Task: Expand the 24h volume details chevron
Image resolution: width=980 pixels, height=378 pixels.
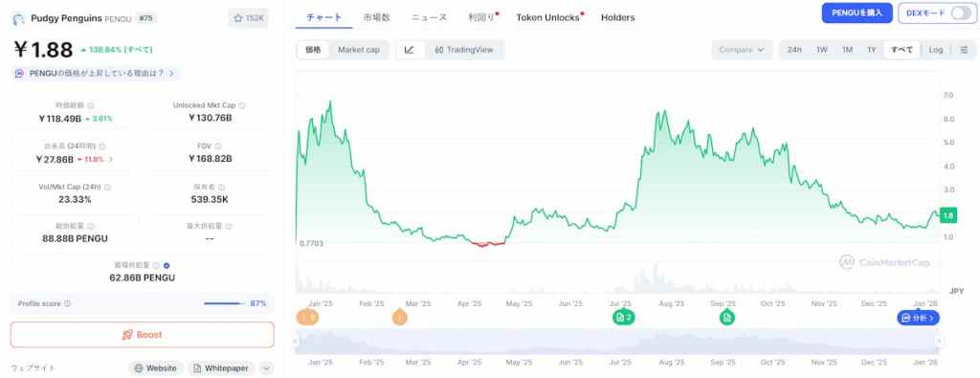Action: coord(111,159)
